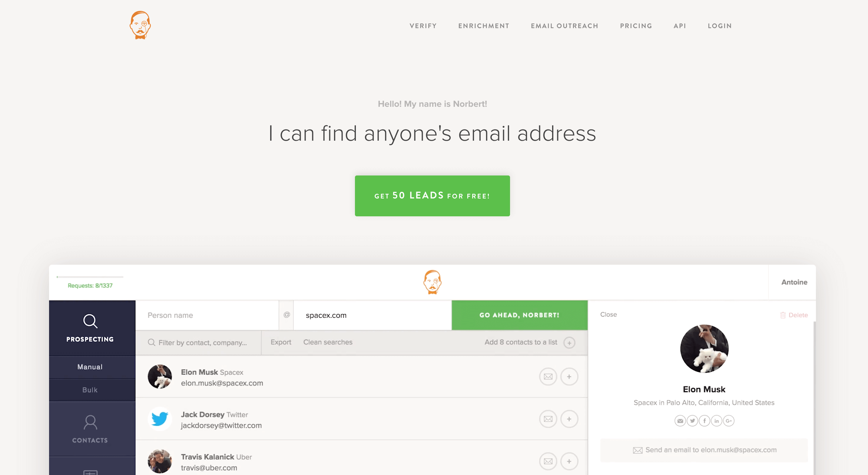Click the Prospecting search icon
The height and width of the screenshot is (475, 868).
pos(90,321)
